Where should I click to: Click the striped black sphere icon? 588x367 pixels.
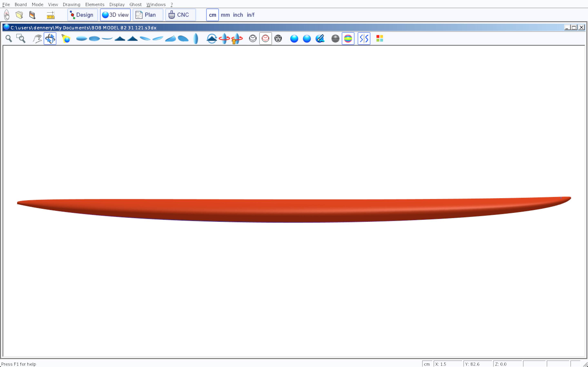click(x=335, y=39)
